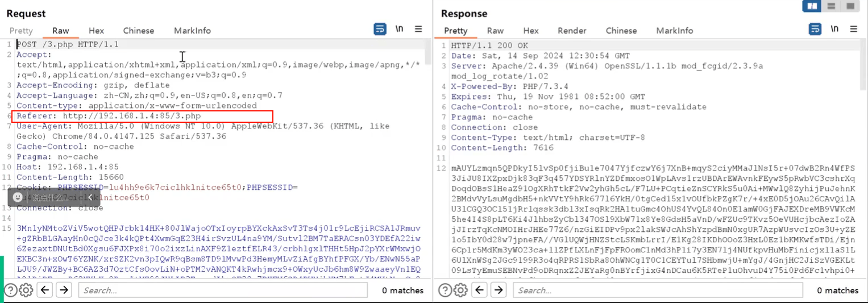Click 'Content-Type: text/html; charset=UTF-8' line
This screenshot has height=303, width=868.
click(x=548, y=138)
